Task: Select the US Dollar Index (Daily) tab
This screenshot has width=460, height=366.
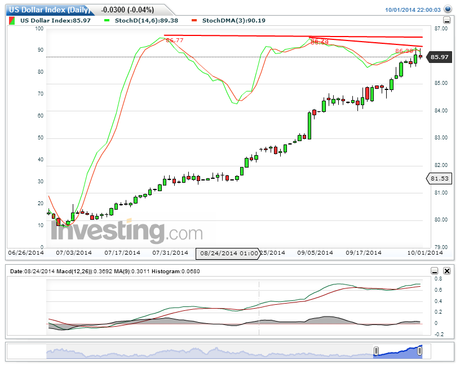Action: [x=49, y=10]
